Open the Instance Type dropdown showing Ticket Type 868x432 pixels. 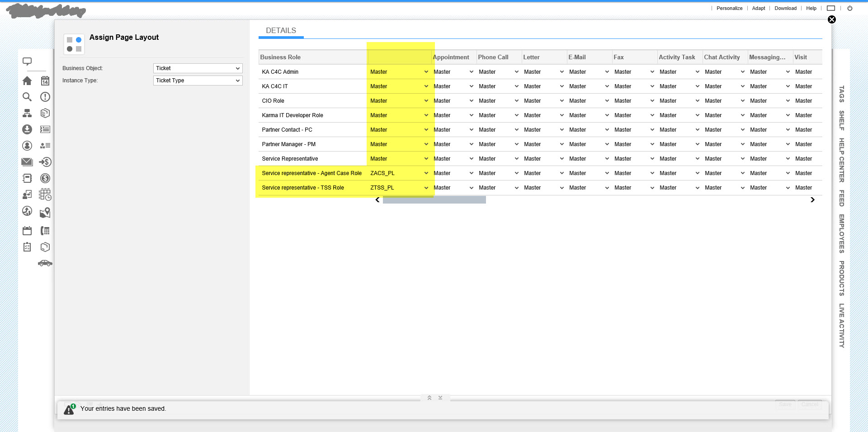198,81
